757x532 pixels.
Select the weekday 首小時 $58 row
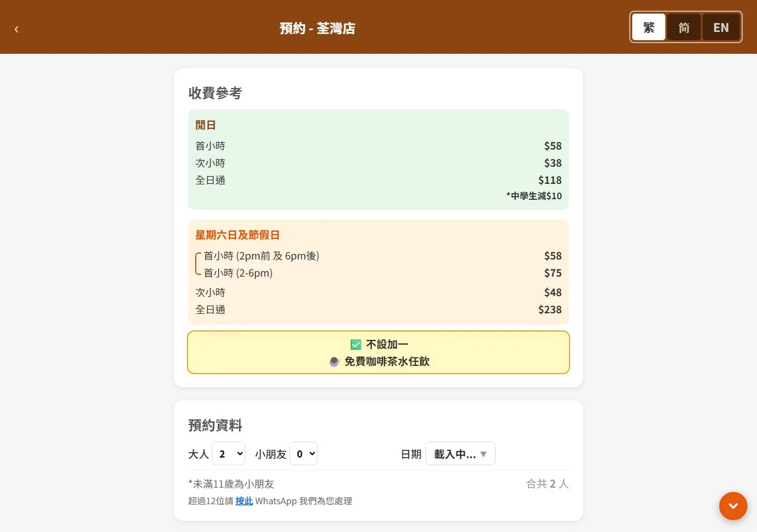(378, 146)
